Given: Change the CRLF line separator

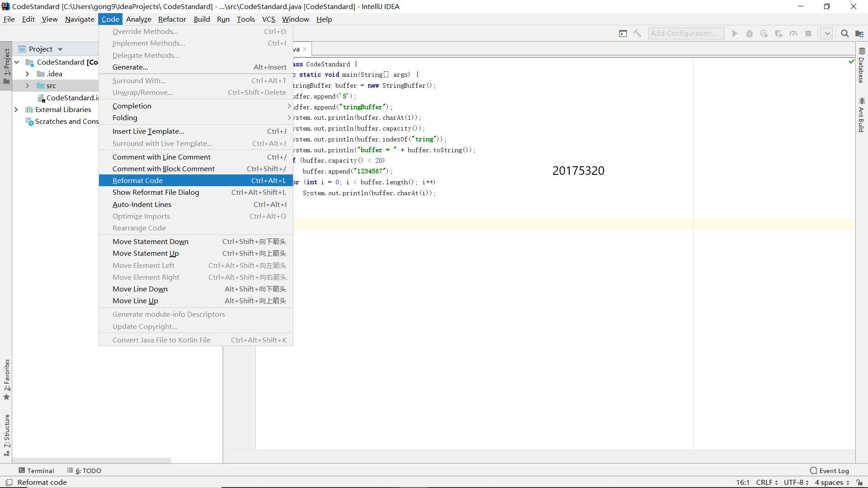Looking at the screenshot, I should pos(767,483).
